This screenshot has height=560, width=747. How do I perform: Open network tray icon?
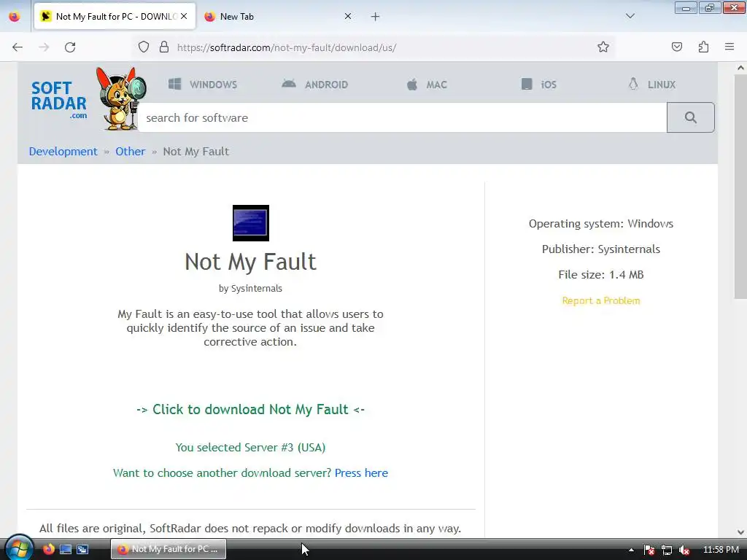[667, 550]
